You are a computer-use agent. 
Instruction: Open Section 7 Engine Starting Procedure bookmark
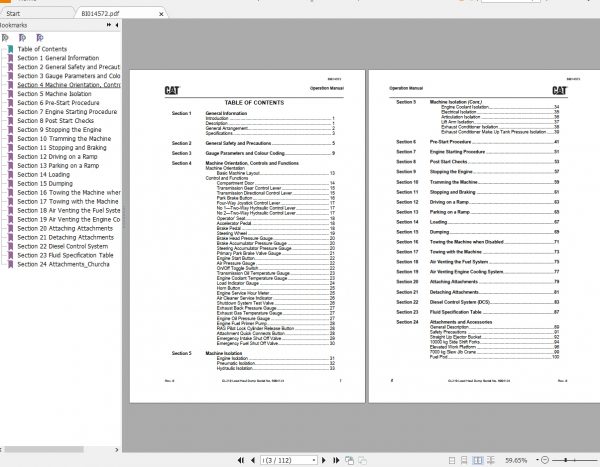[67, 112]
